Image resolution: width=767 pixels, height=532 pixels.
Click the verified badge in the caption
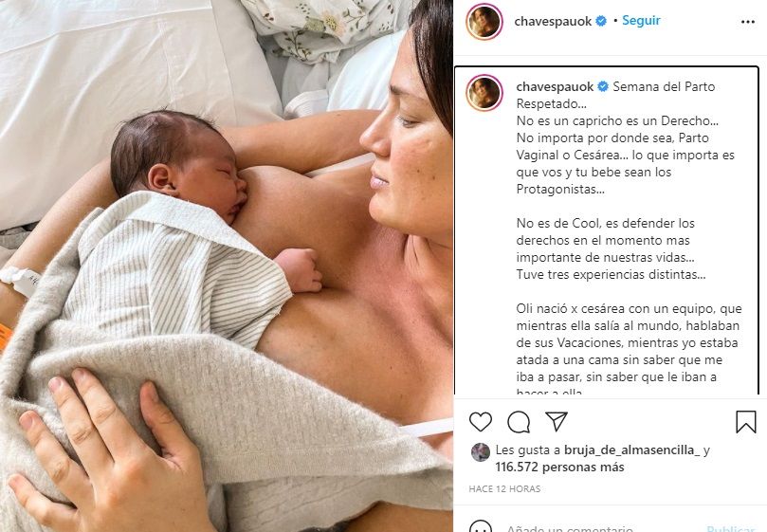coord(603,86)
